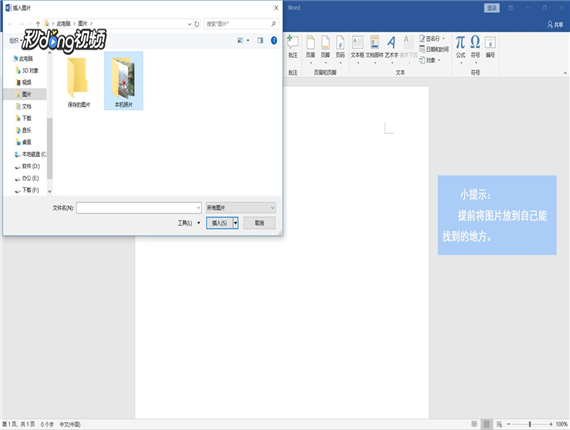The height and width of the screenshot is (430, 570).
Task: Switch to Read Mode view in status bar
Action: pyautogui.click(x=474, y=424)
